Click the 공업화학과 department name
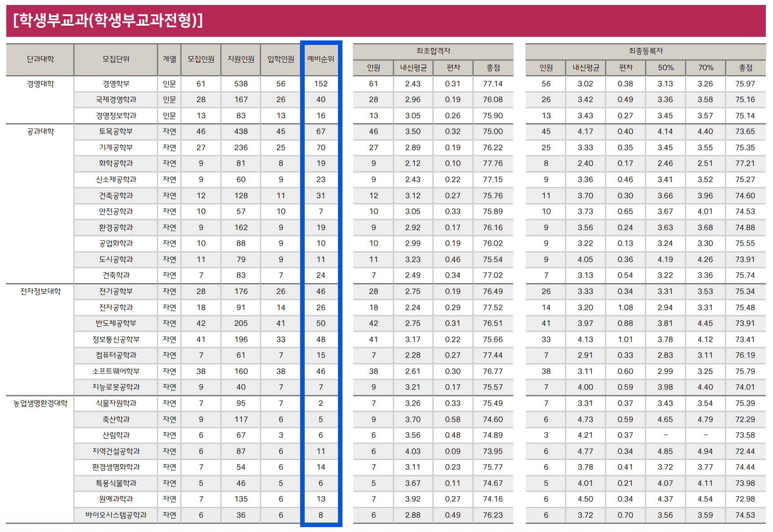The image size is (773, 532). [x=116, y=244]
